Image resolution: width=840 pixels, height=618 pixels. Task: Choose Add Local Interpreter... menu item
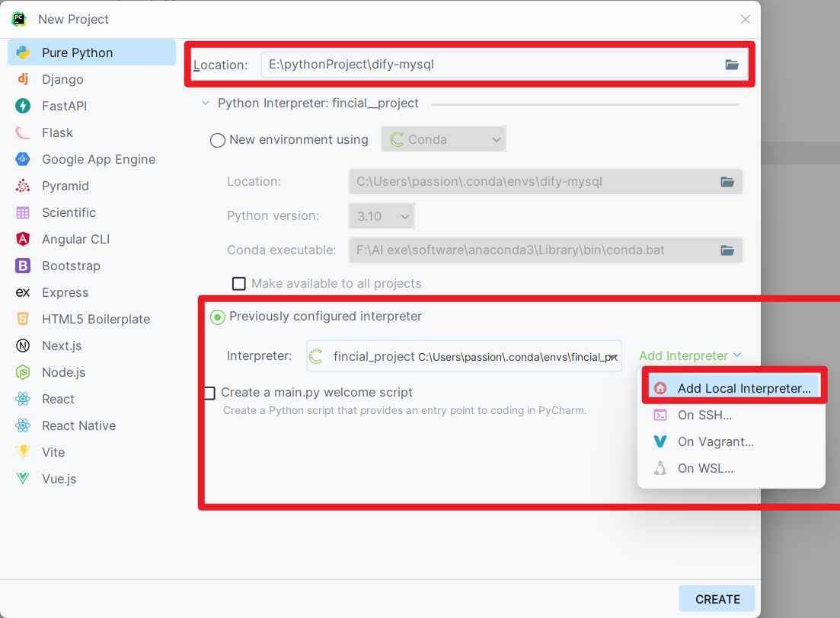point(733,388)
